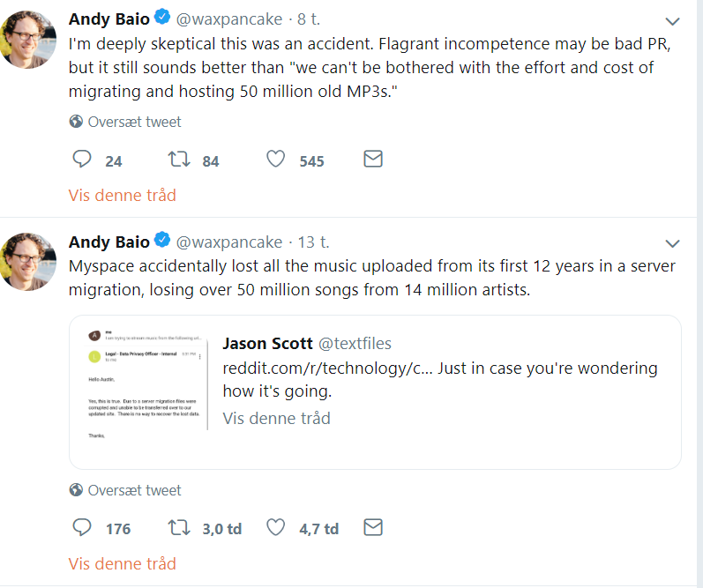Screen dimensions: 703x588
Task: Open Andy Baio's avatar on first tweet
Action: point(29,41)
